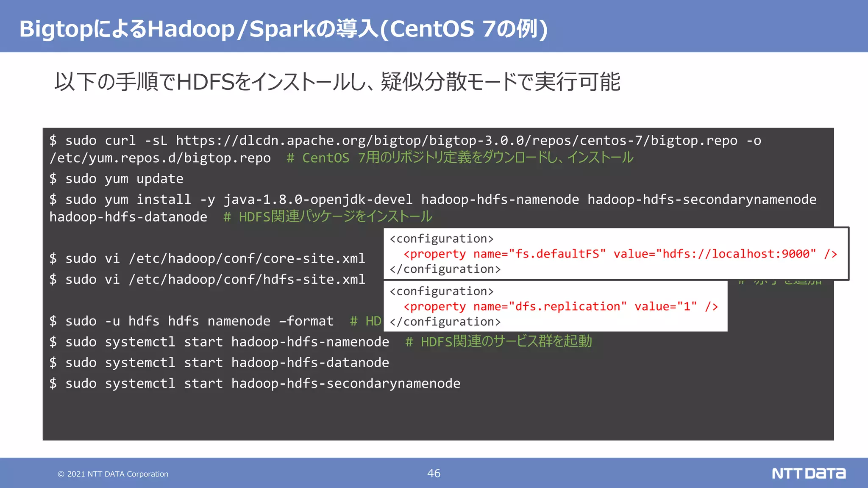This screenshot has width=868, height=488.
Task: Click the 'hdfs namenode -format' command
Action: (x=192, y=321)
